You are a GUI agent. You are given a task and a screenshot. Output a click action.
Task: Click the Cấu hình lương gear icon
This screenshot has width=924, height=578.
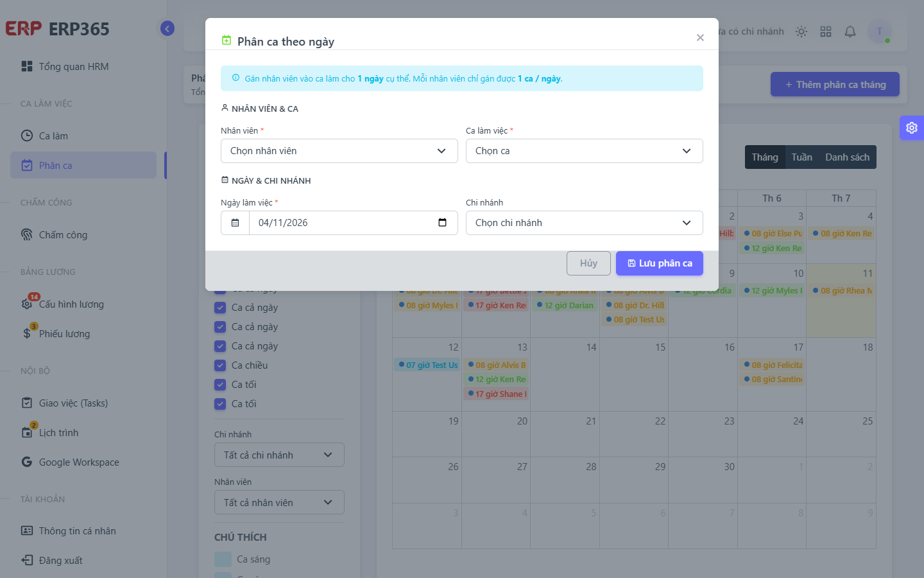(27, 304)
